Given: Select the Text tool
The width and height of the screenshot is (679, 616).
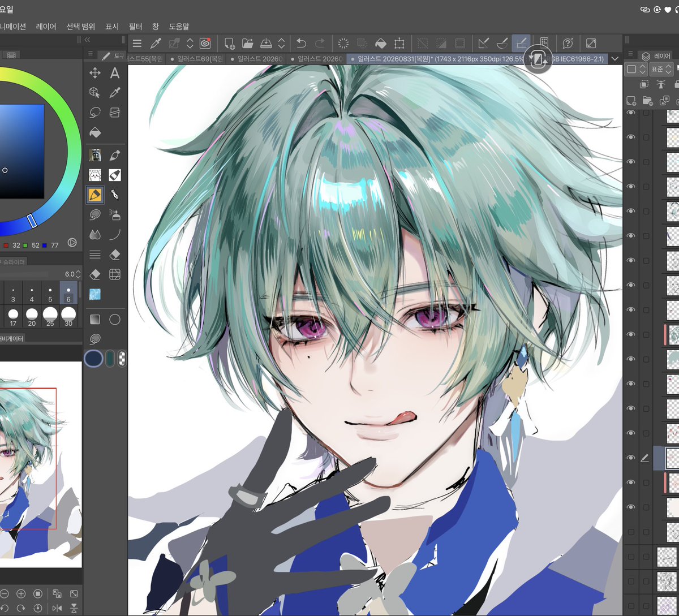Looking at the screenshot, I should (x=115, y=73).
